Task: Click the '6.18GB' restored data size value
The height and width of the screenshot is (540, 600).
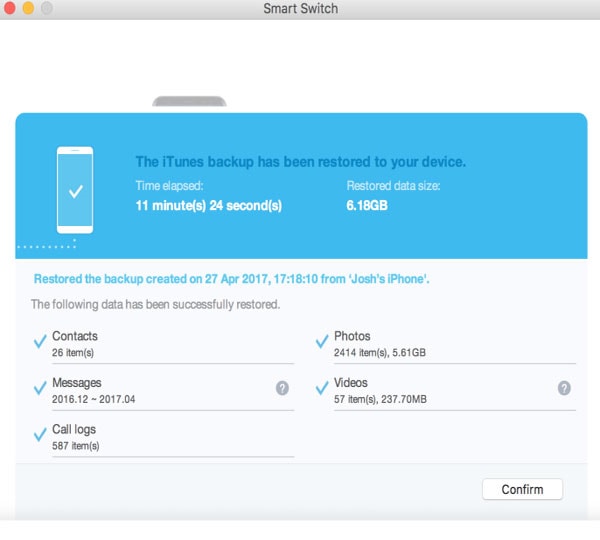Action: point(367,206)
